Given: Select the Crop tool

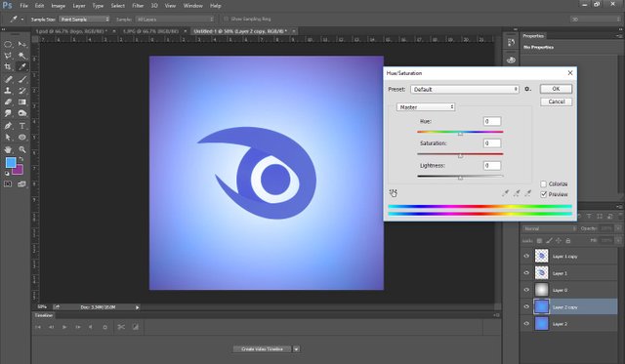Looking at the screenshot, I should (x=8, y=66).
